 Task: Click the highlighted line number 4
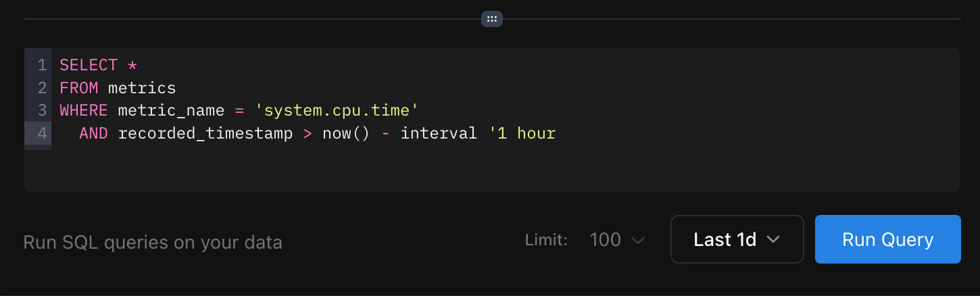click(x=42, y=133)
